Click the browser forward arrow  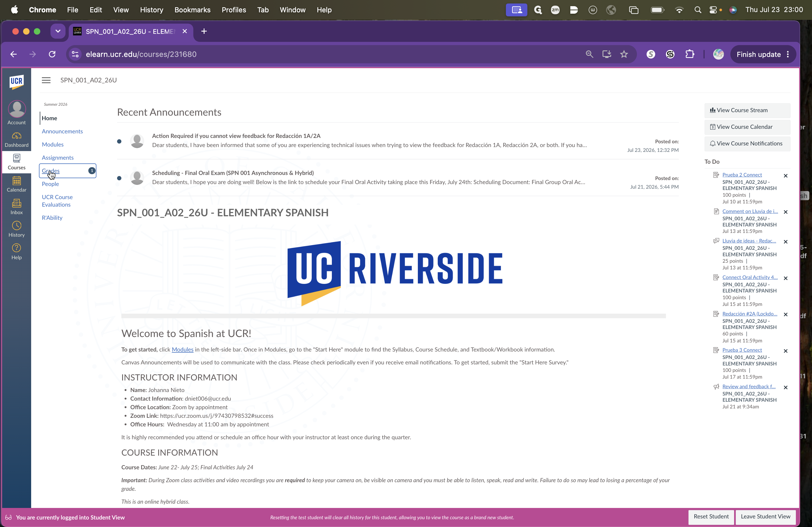coord(33,54)
